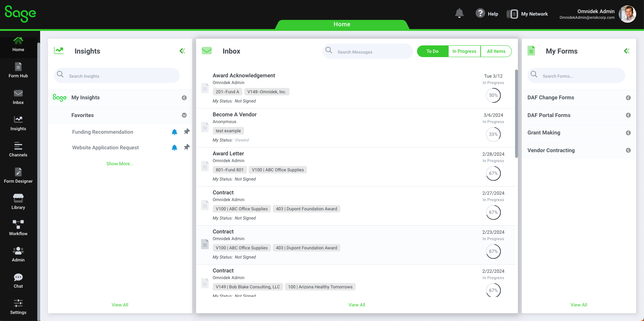Click the Omnidek Admin profile photo
Viewport: 644px width, 321px height.
point(627,14)
